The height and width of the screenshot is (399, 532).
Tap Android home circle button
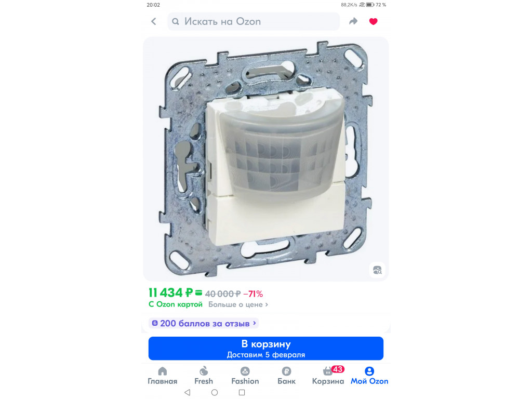click(x=215, y=392)
